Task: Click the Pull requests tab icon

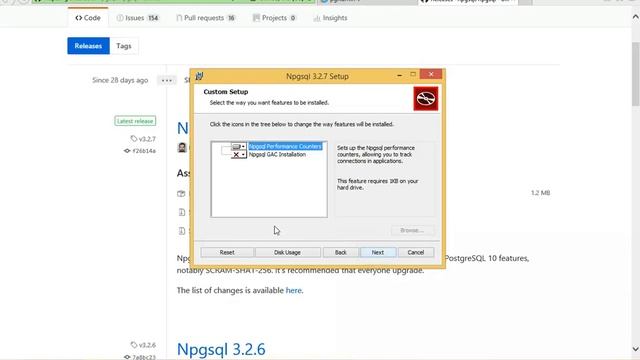Action: pos(179,18)
